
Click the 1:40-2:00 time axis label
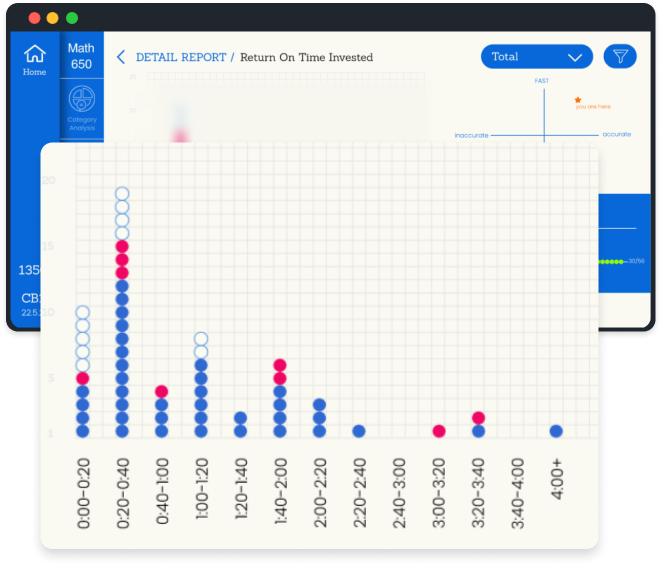(281, 492)
